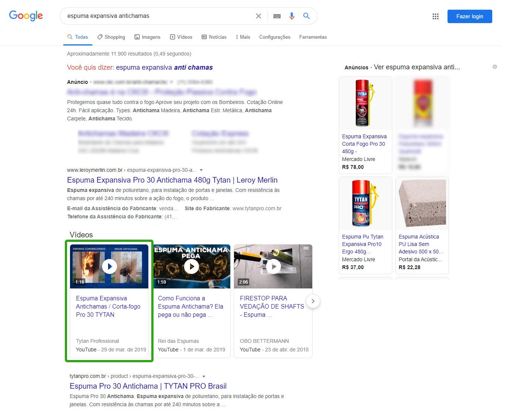
Task: Open 'Como Funciona a Espuma Antichama' video link
Action: coord(190,306)
